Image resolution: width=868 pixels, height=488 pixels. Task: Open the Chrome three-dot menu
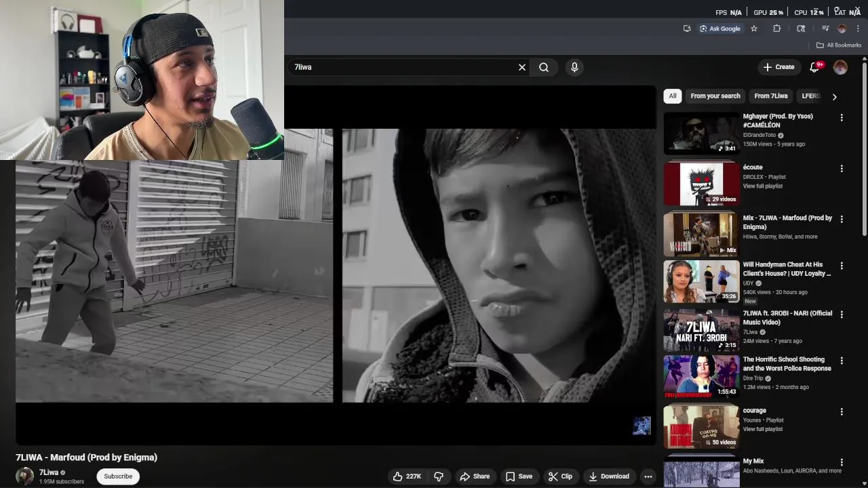pos(858,28)
